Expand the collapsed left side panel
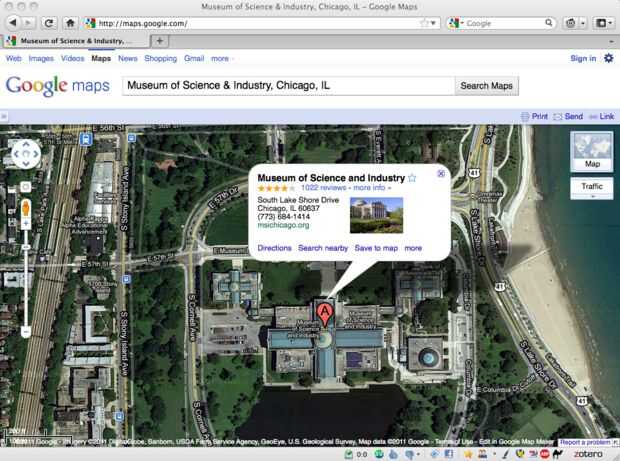This screenshot has height=461, width=620. [x=4, y=116]
